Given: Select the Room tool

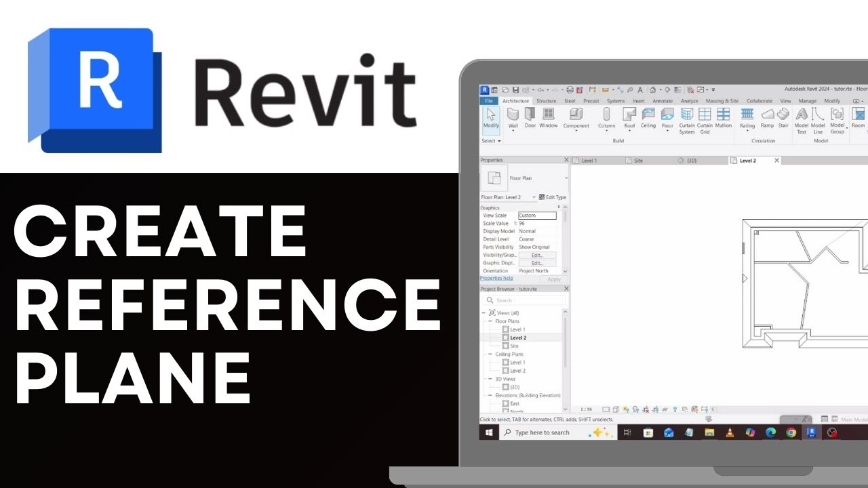Looking at the screenshot, I should tap(859, 118).
